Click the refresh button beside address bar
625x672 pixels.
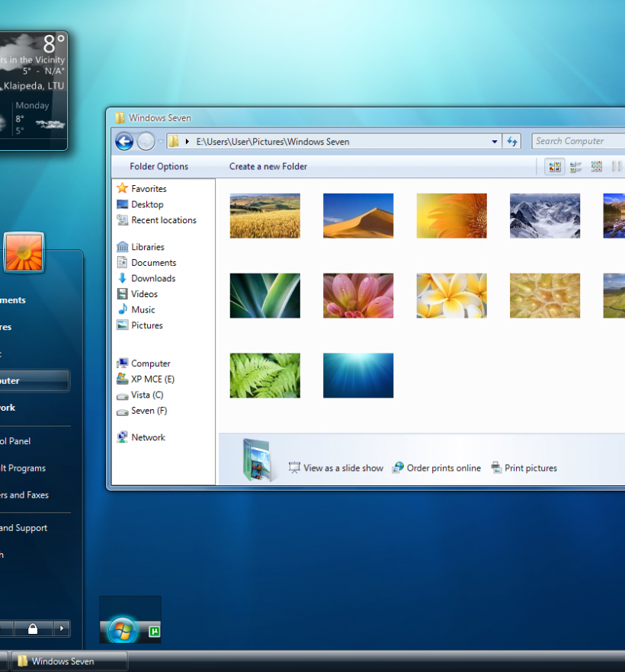point(512,141)
